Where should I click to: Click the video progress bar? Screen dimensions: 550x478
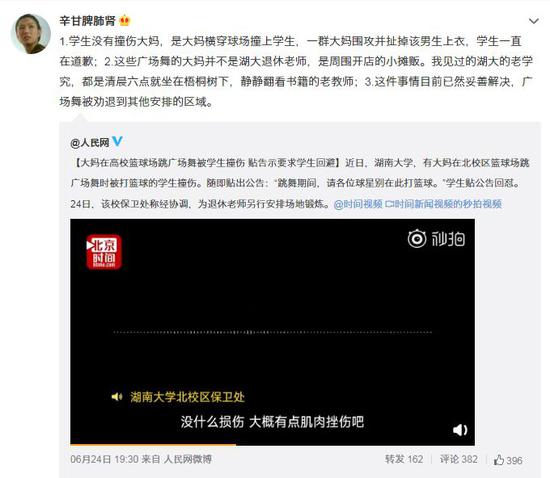[x=272, y=445]
